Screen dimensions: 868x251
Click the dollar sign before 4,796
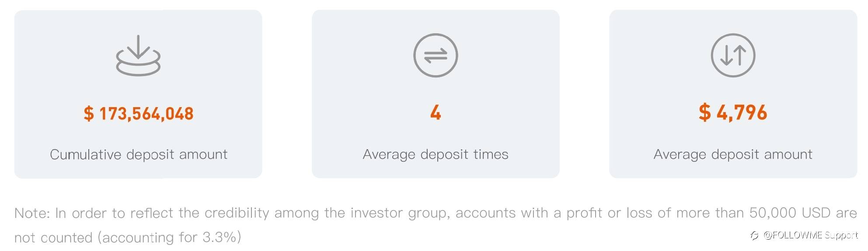click(704, 112)
